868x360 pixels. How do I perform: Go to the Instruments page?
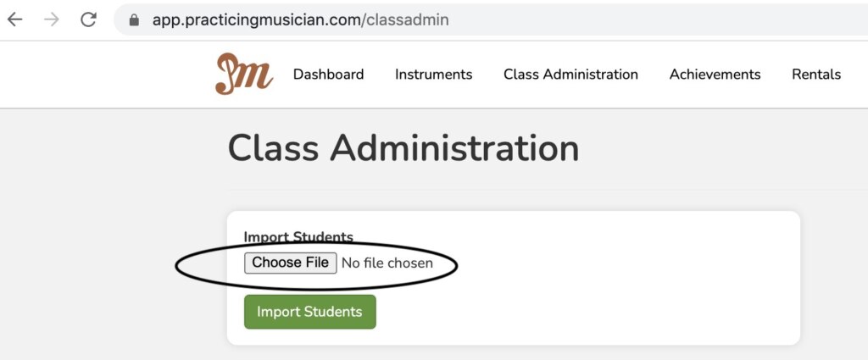(x=433, y=75)
